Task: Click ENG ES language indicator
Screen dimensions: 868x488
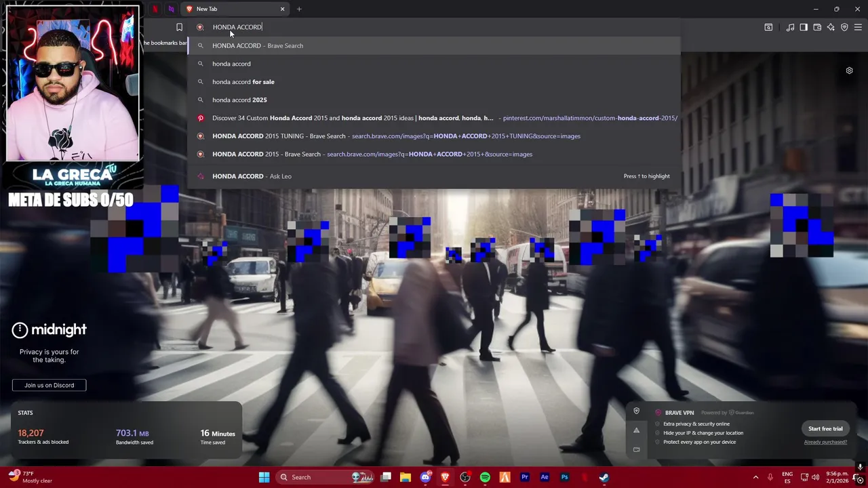Action: coord(787,477)
